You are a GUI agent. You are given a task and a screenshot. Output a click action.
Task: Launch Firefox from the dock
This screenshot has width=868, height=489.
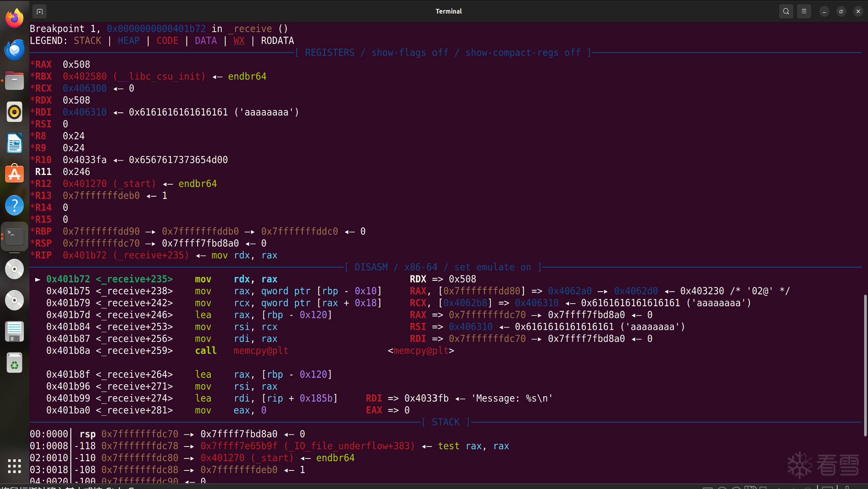coord(15,18)
